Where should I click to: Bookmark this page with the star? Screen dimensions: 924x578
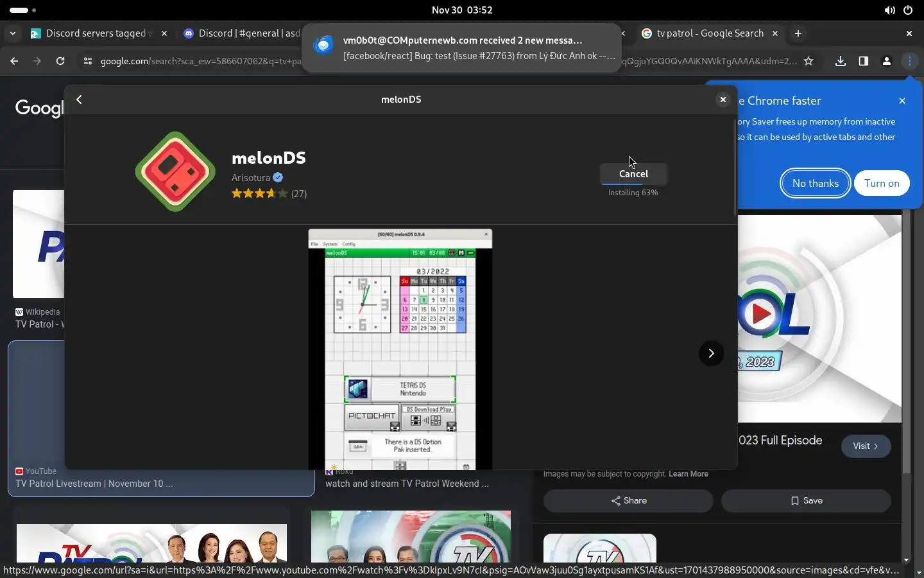pos(809,61)
